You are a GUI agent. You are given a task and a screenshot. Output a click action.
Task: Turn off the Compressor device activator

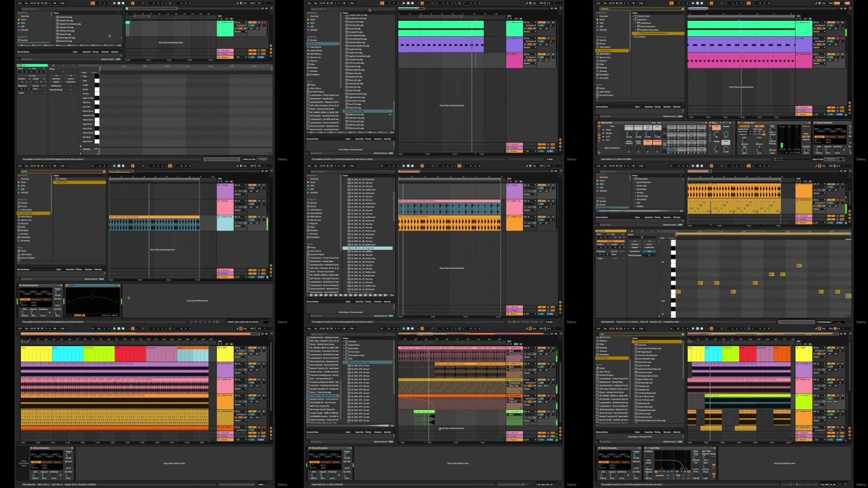pos(739,123)
